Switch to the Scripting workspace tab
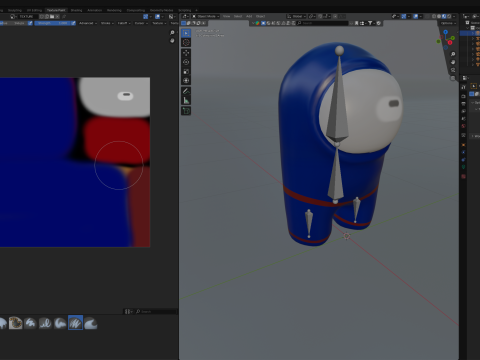Image resolution: width=480 pixels, height=360 pixels. [184, 10]
